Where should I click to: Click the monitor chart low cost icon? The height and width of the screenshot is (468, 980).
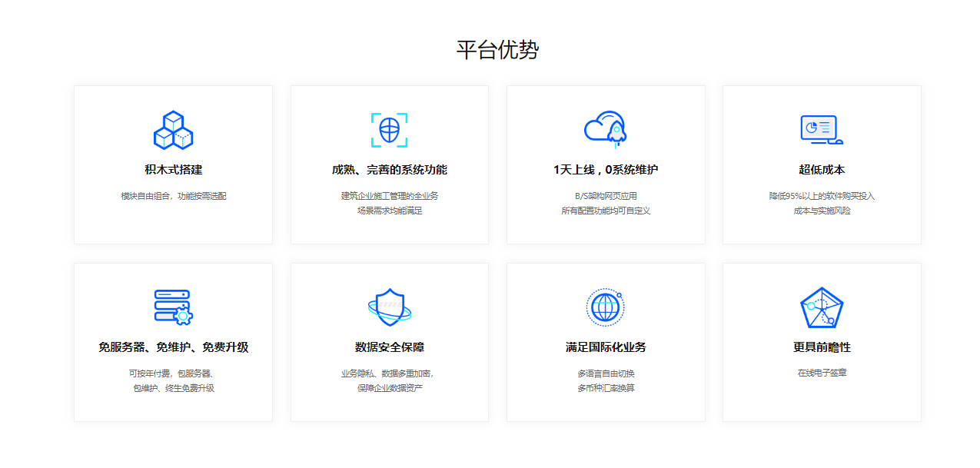tap(821, 129)
